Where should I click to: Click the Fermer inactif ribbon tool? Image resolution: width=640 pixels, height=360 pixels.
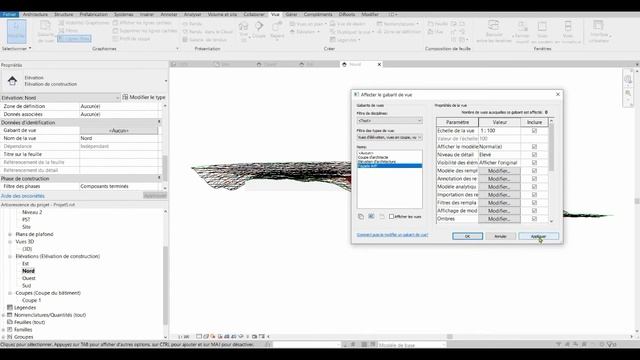click(522, 31)
